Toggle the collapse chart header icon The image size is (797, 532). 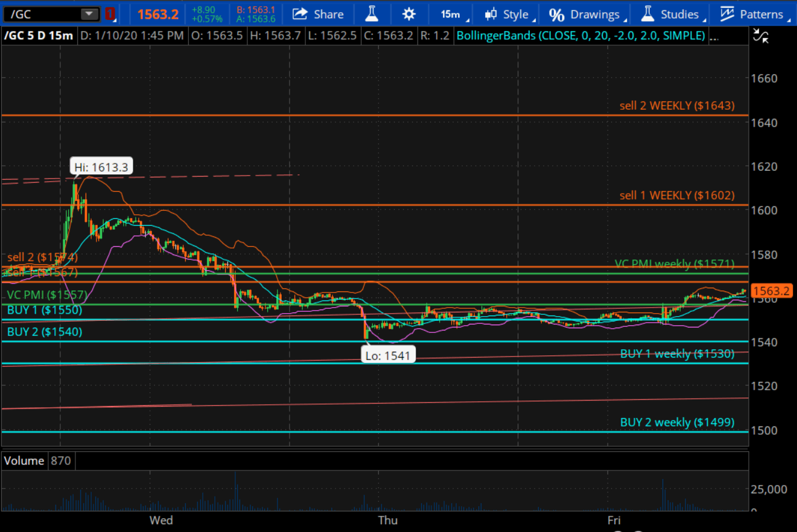(762, 36)
